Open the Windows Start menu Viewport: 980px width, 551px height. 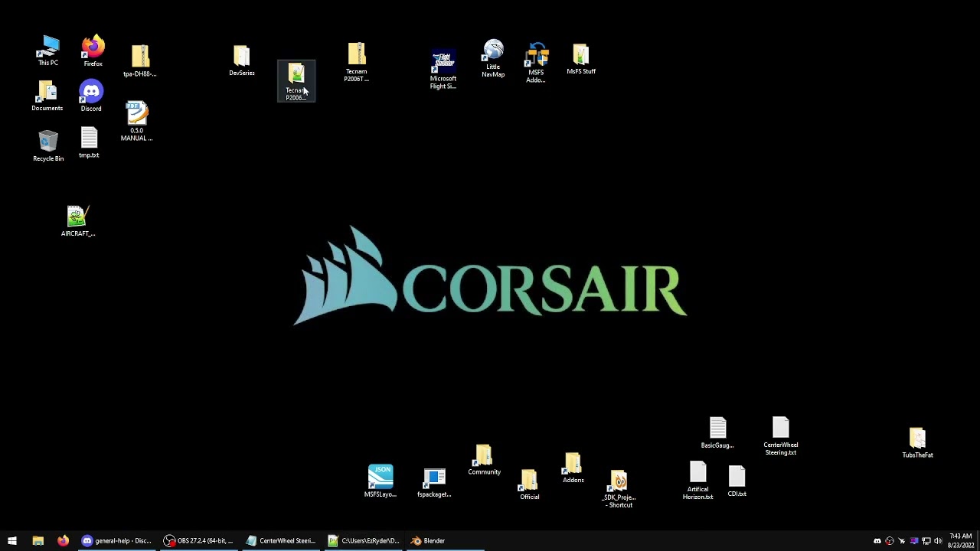coord(12,540)
